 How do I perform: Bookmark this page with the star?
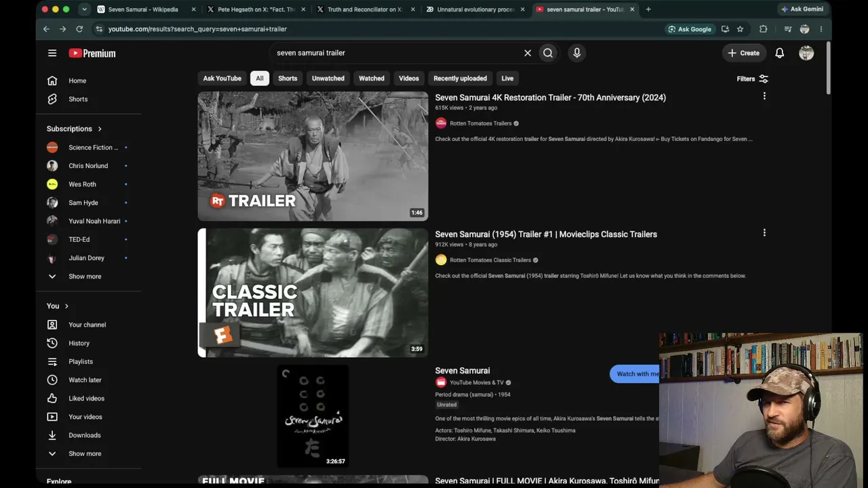(x=740, y=29)
